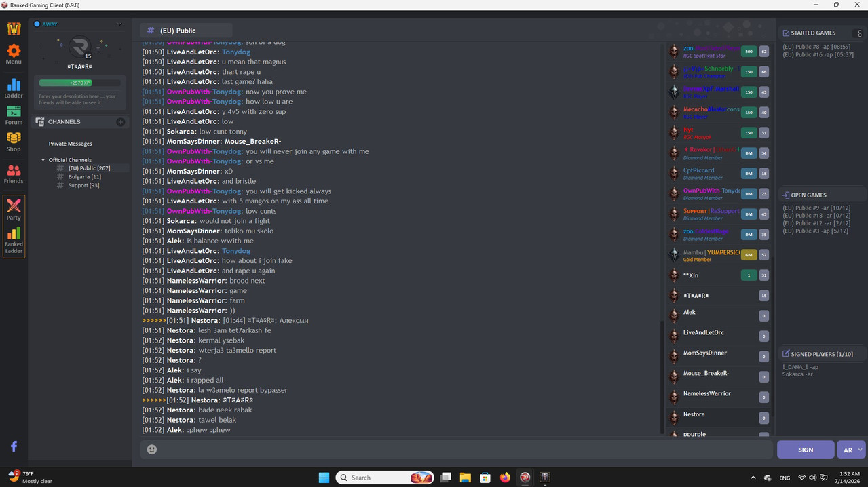Click the Channels list icon

coord(40,122)
